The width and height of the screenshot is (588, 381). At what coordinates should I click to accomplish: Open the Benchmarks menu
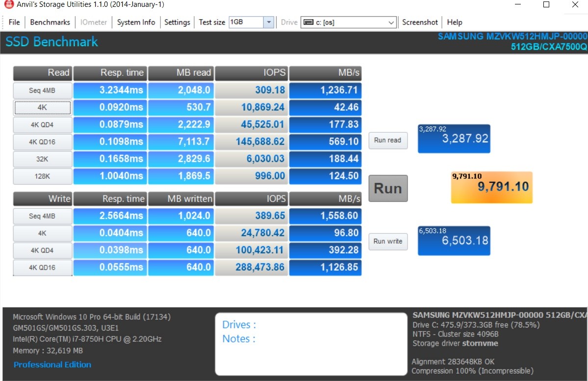pos(50,22)
